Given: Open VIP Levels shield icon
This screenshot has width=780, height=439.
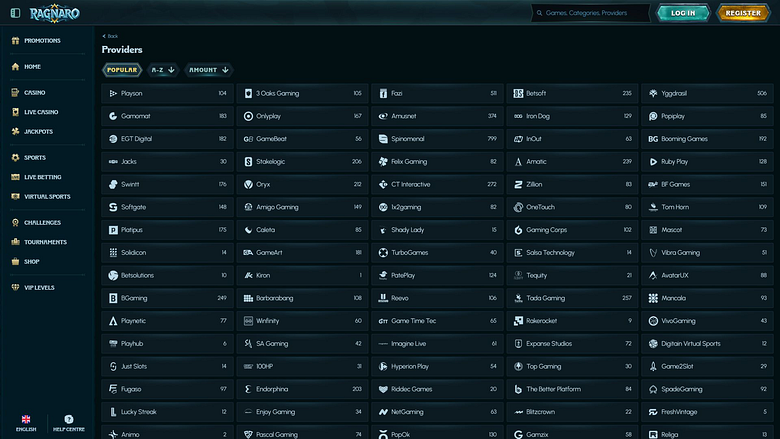Looking at the screenshot, I should (x=15, y=287).
